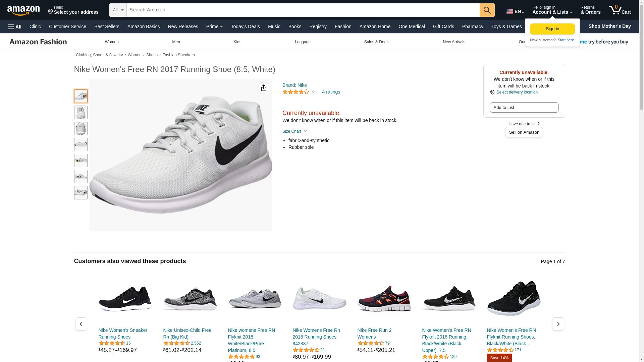Select the Women fashion tab
Viewport: 644px width, 362px height.
click(x=112, y=42)
